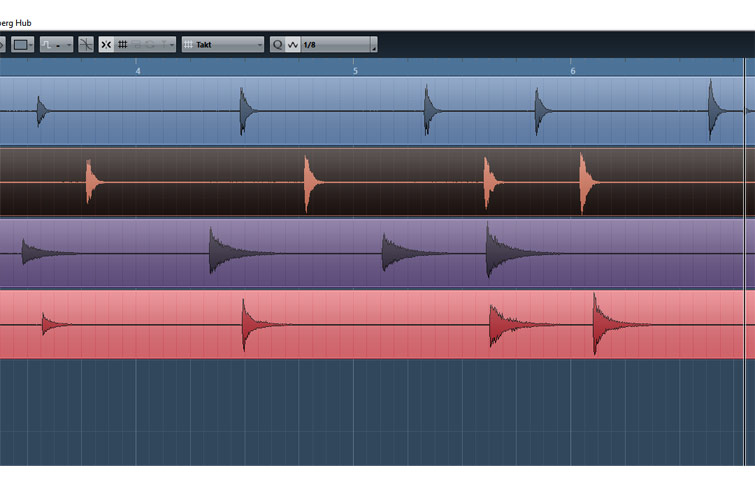
Task: Apply quantize with the Q button
Action: click(x=277, y=45)
